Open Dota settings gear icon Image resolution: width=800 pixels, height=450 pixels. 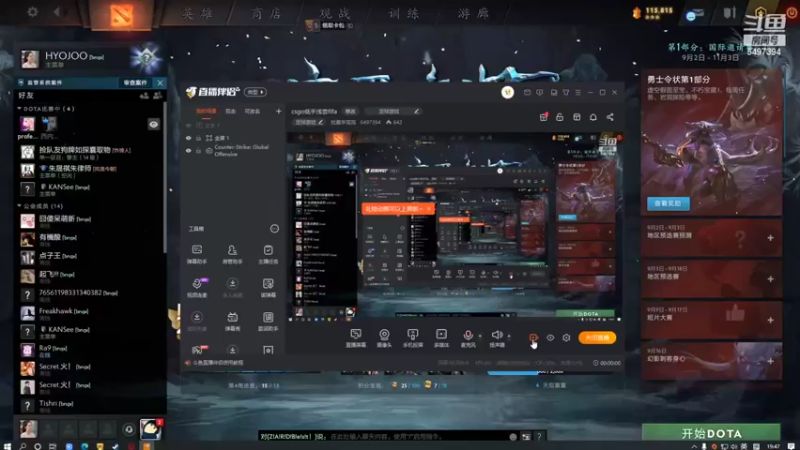[33, 11]
